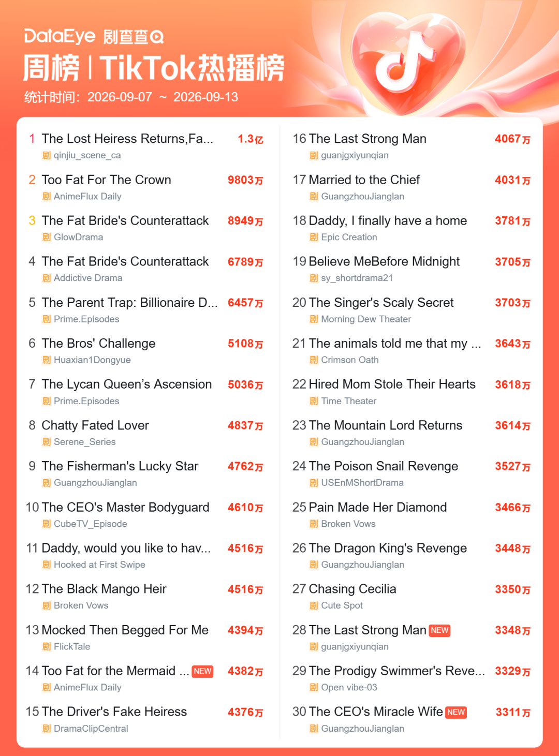
Task: Click the DataEye search magnifier icon
Action: pos(157,37)
